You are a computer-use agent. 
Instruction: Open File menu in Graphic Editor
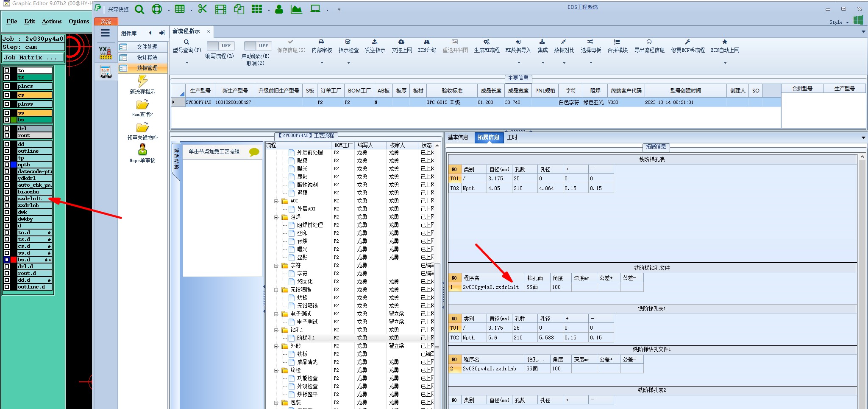pos(12,21)
